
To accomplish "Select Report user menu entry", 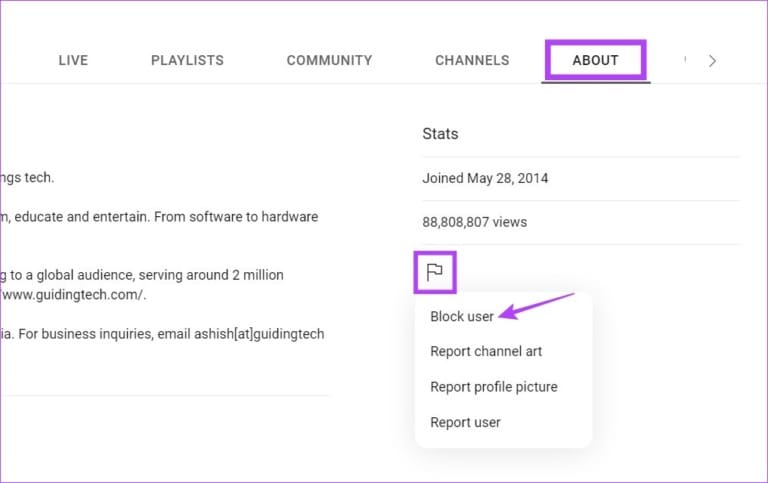I will [x=465, y=422].
